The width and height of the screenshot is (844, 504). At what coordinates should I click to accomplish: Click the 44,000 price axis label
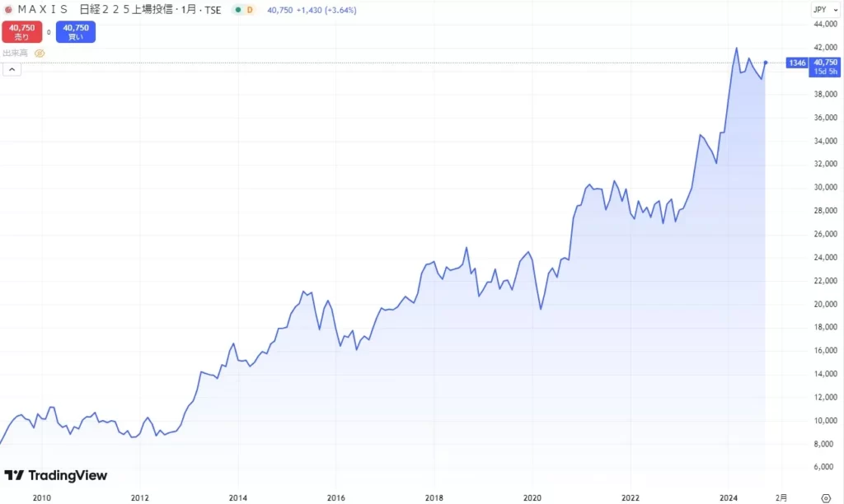pos(825,24)
